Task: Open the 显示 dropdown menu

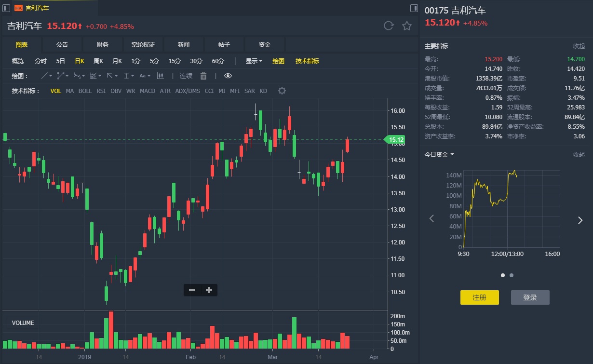Action: 254,61
